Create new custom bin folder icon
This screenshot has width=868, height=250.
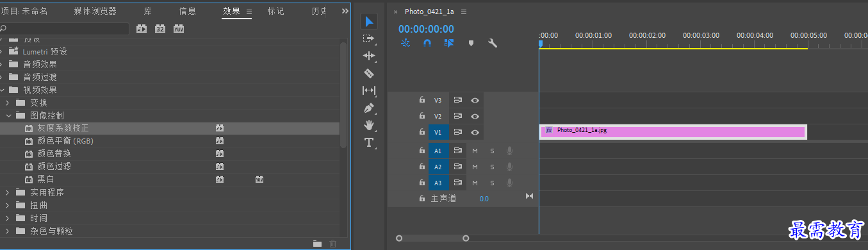[x=317, y=244]
